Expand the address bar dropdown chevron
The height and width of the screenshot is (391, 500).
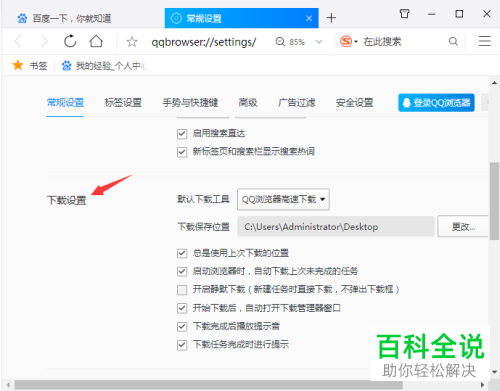tap(319, 42)
